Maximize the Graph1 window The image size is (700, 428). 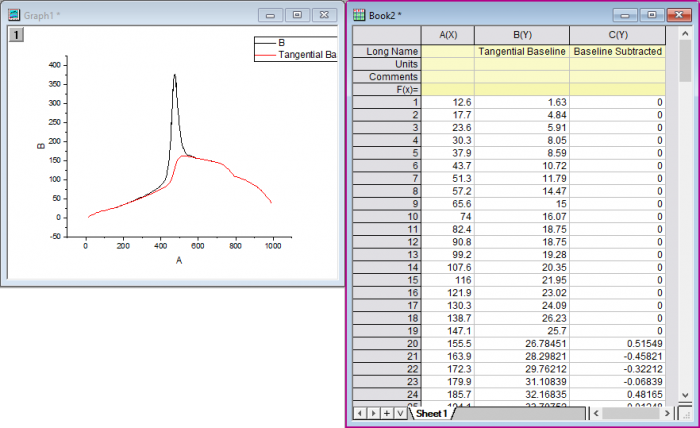click(297, 15)
